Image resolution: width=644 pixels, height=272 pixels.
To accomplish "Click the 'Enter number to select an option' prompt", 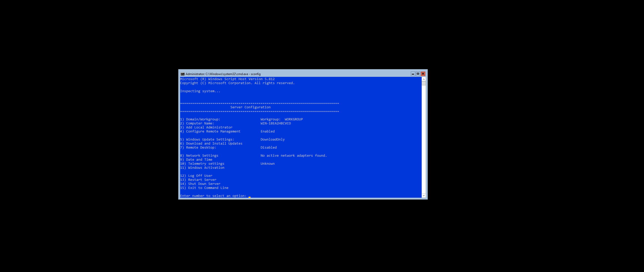I will click(x=213, y=196).
